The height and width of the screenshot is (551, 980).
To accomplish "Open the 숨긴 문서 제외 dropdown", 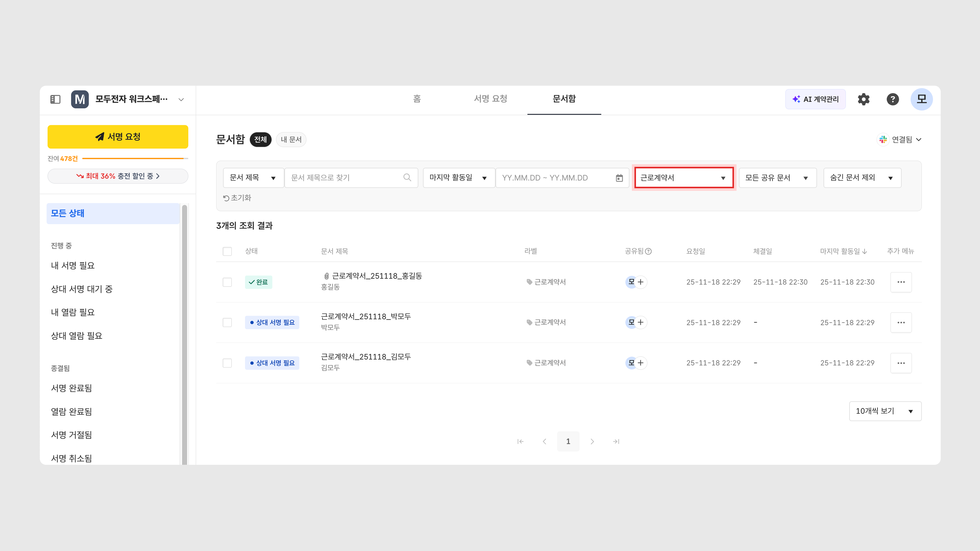I will (862, 178).
